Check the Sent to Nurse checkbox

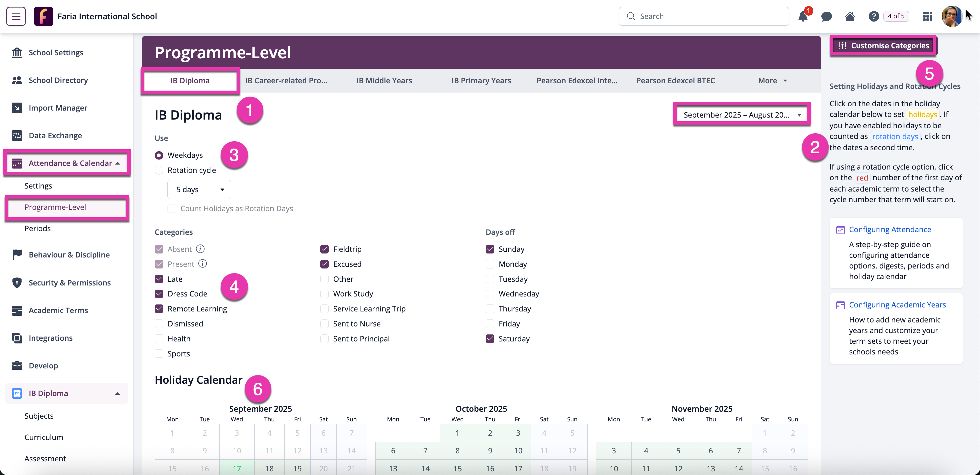pyautogui.click(x=325, y=324)
